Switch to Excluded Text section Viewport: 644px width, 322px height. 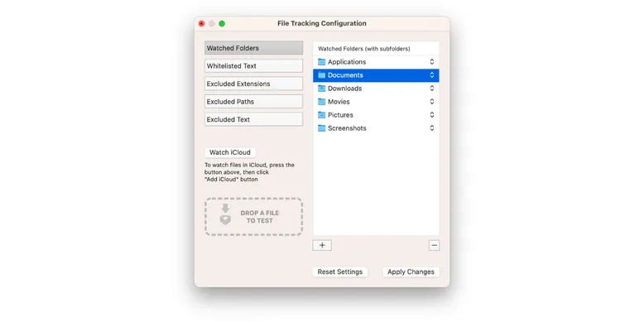tap(253, 119)
